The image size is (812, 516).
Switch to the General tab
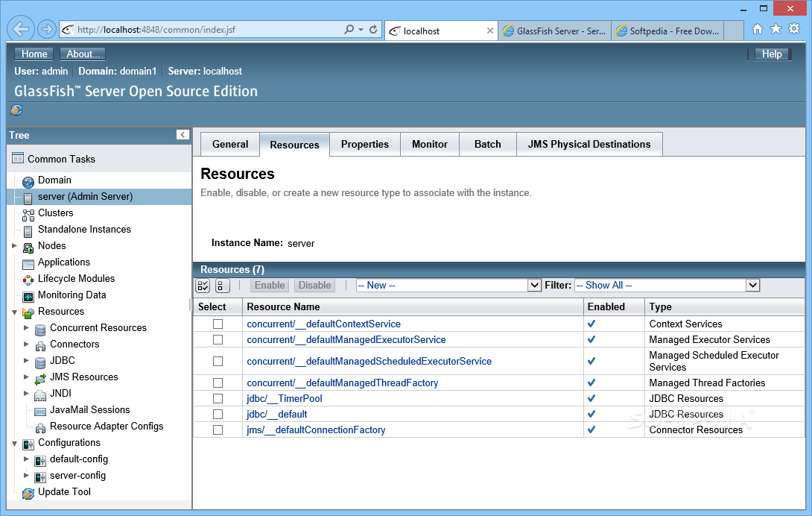[x=230, y=144]
